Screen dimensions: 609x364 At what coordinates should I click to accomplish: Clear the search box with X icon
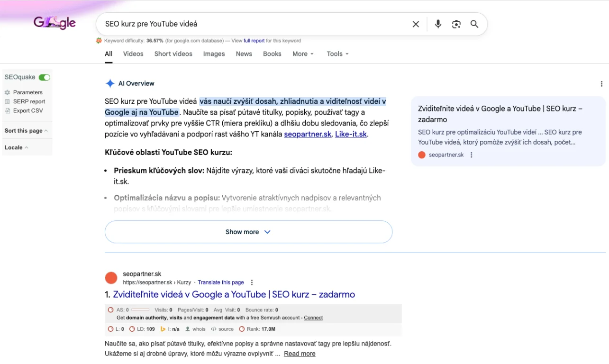click(416, 24)
